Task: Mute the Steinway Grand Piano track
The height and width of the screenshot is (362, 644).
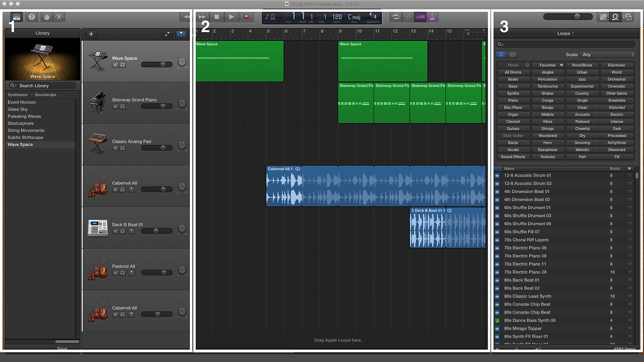Action: coord(115,107)
